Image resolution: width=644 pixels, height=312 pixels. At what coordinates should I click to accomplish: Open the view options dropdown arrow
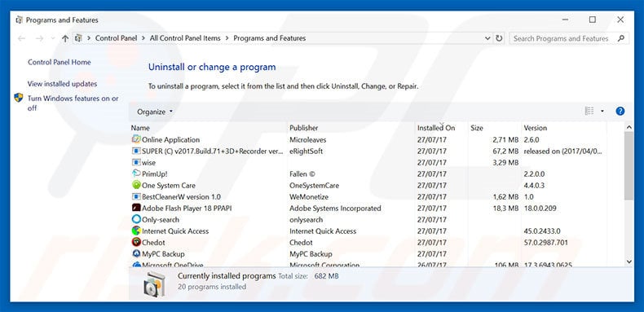(602, 112)
